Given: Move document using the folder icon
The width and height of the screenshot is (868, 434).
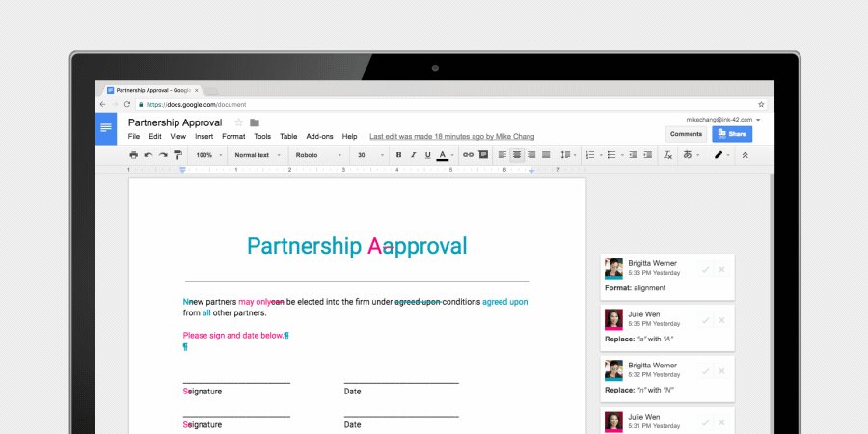Looking at the screenshot, I should [x=255, y=122].
